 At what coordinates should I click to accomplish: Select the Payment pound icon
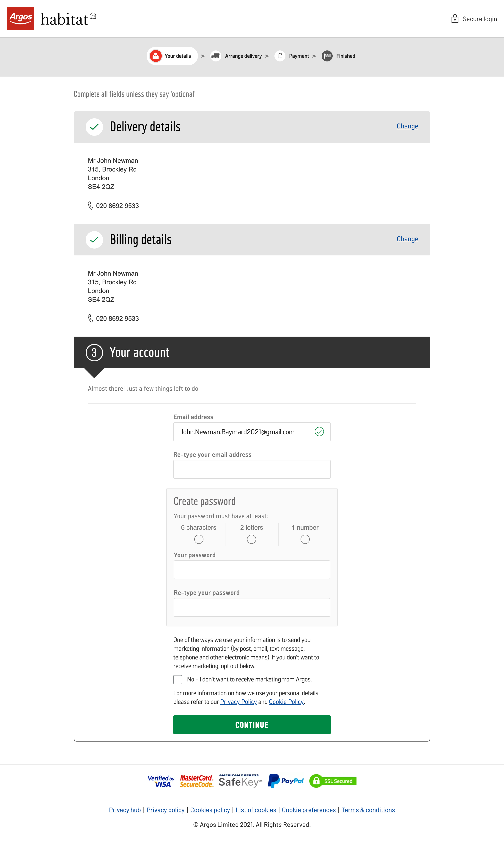[280, 56]
